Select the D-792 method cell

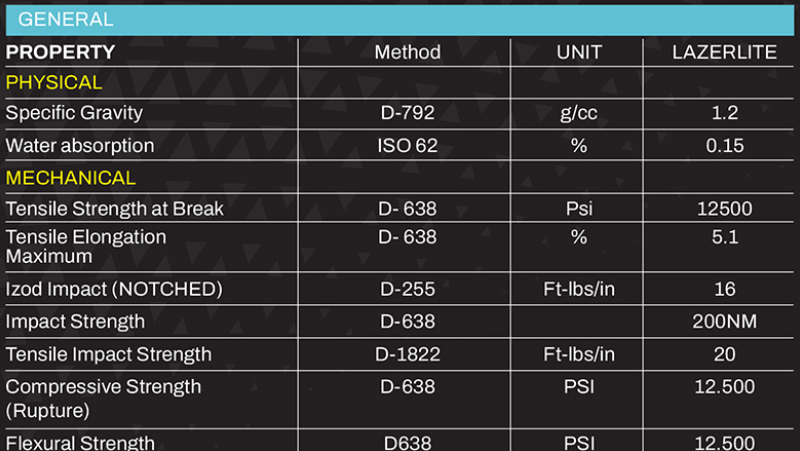(x=407, y=114)
